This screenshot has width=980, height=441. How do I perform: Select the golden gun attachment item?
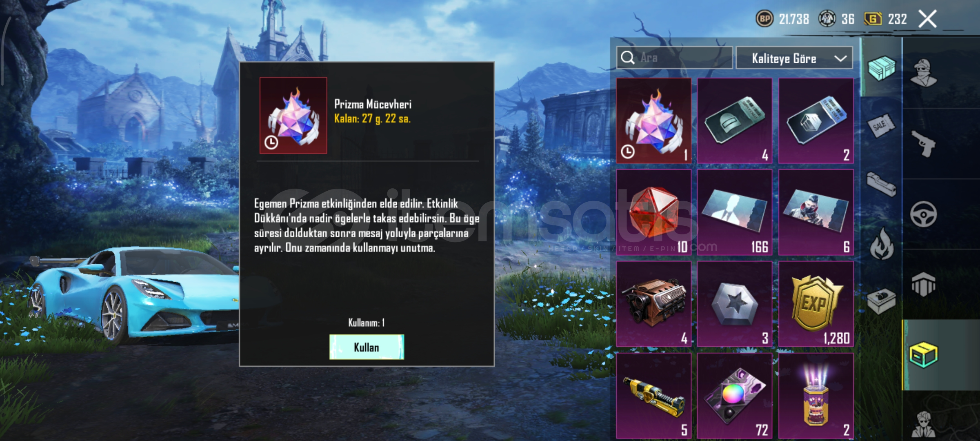[x=653, y=396]
